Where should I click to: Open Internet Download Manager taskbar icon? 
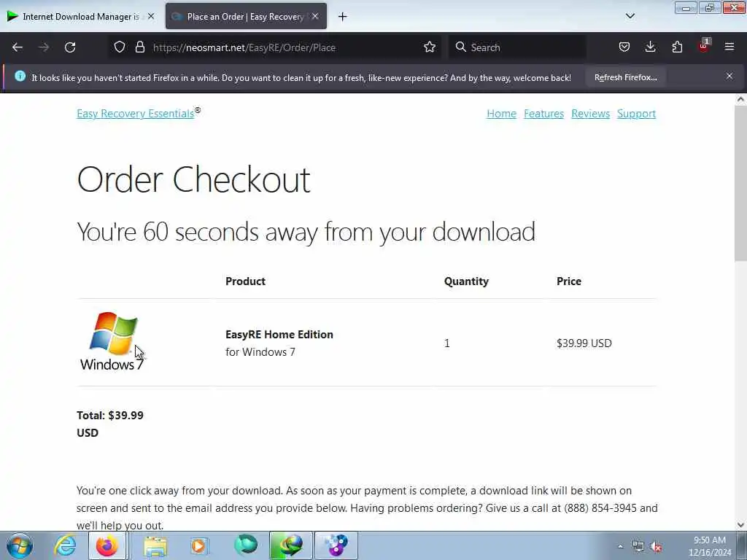pyautogui.click(x=291, y=545)
